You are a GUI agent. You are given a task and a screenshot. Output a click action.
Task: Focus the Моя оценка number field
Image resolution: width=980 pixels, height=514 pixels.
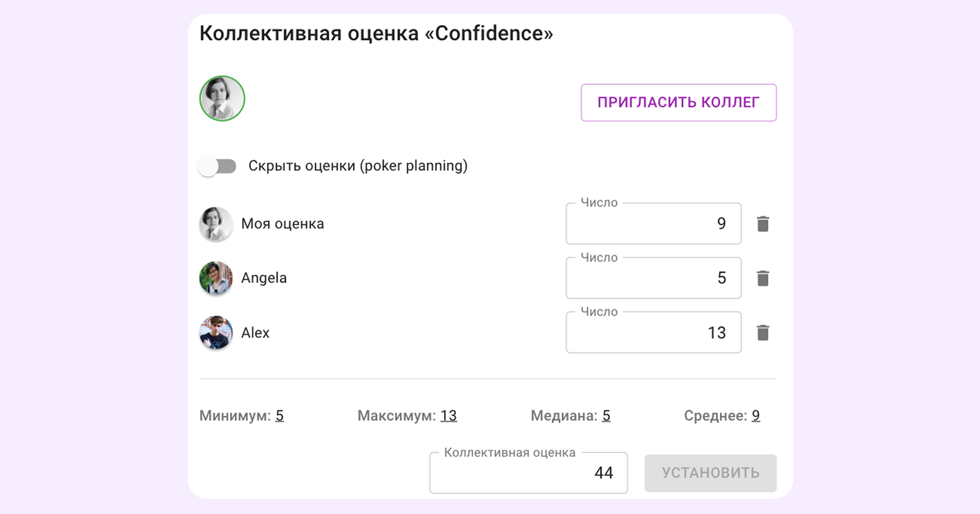click(x=653, y=224)
